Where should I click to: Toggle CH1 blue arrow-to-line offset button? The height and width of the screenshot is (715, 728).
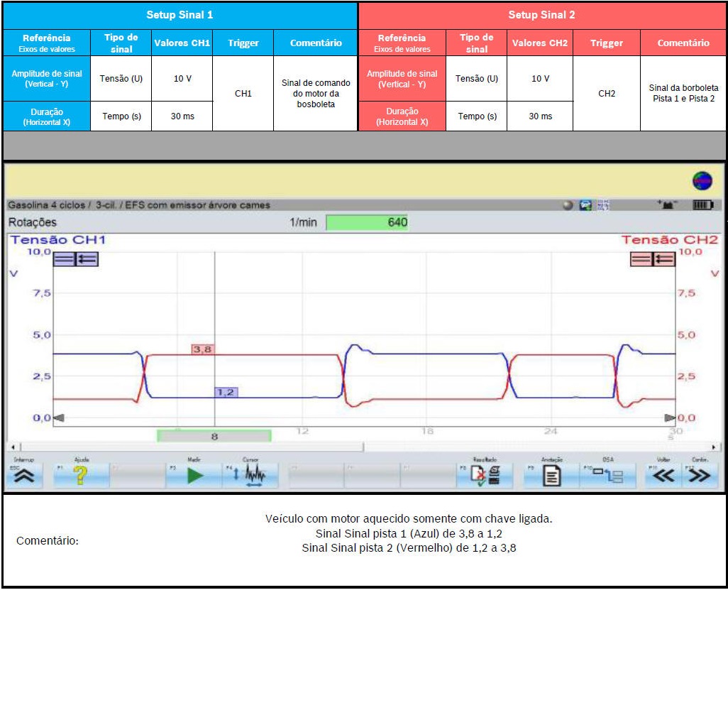coord(87,259)
